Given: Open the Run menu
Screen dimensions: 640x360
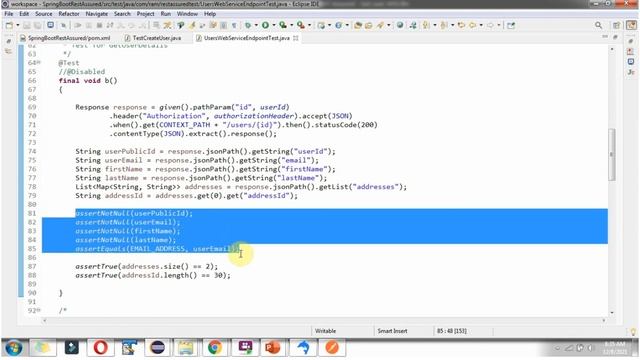Looking at the screenshot, I should pyautogui.click(x=166, y=14).
